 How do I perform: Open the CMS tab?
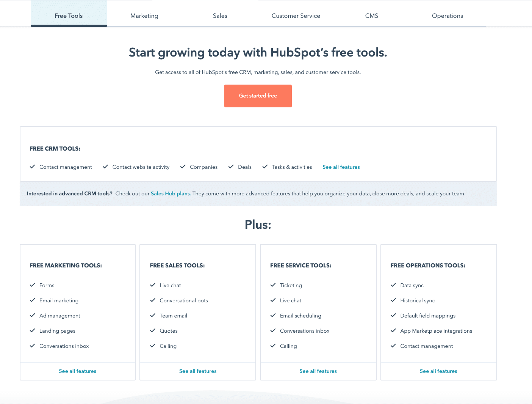(372, 16)
